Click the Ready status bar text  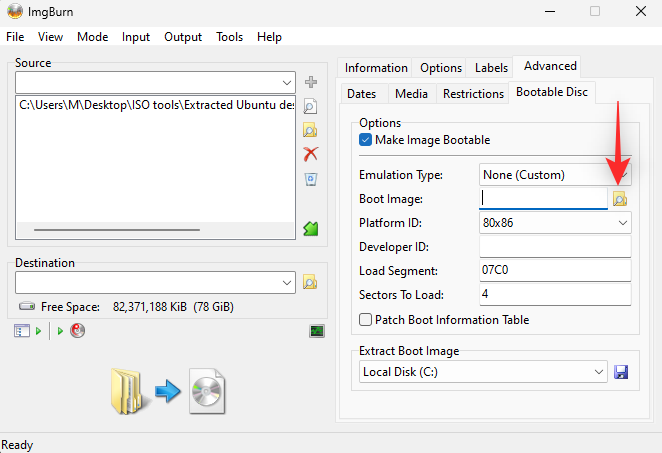17,445
